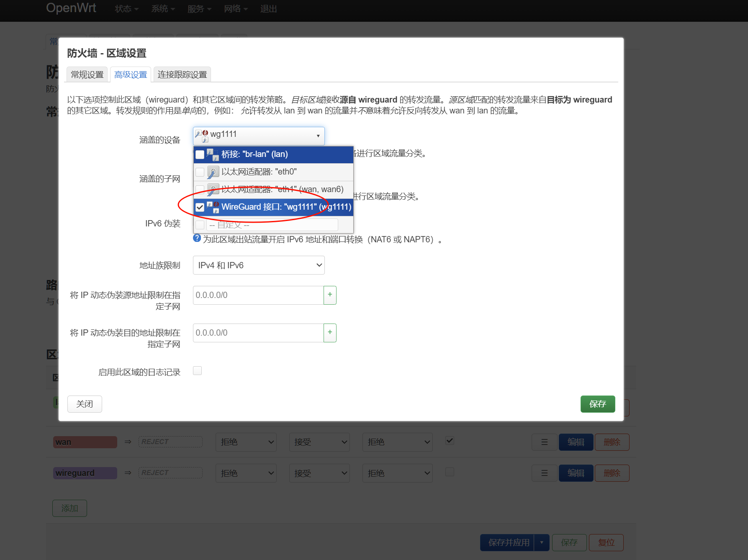This screenshot has height=560, width=748.
Task: Switch to the 连接跟踪设置 tab
Action: [182, 74]
